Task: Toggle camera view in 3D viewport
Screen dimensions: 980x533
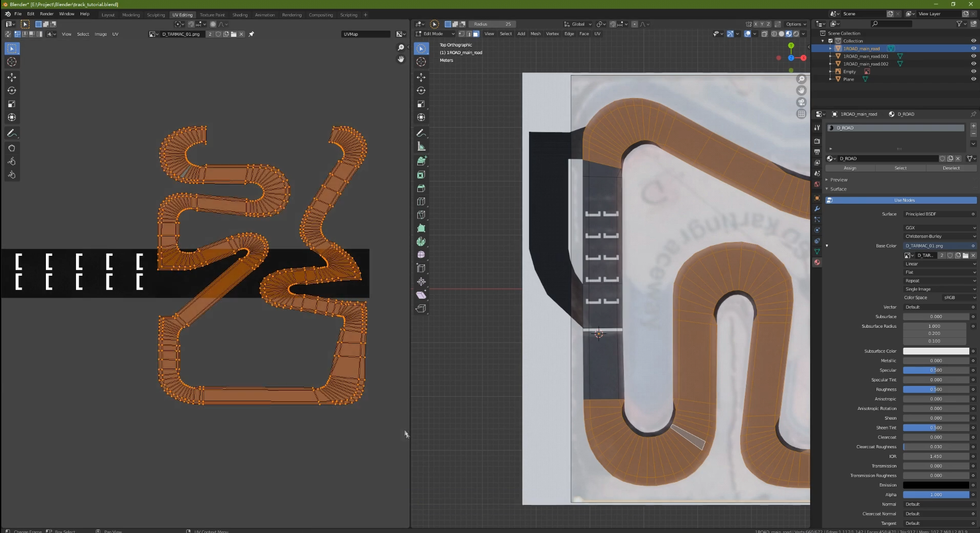Action: tap(801, 103)
